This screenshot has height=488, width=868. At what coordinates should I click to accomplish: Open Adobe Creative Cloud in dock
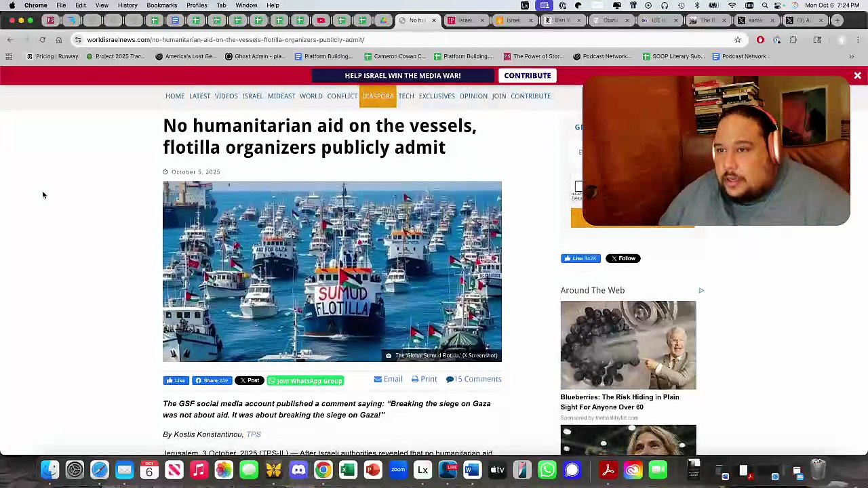(x=633, y=470)
